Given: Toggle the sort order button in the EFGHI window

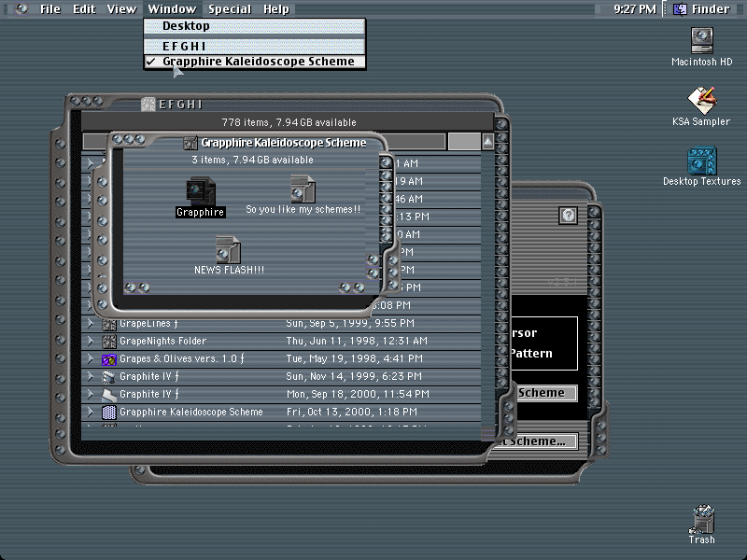Looking at the screenshot, I should pyautogui.click(x=487, y=141).
